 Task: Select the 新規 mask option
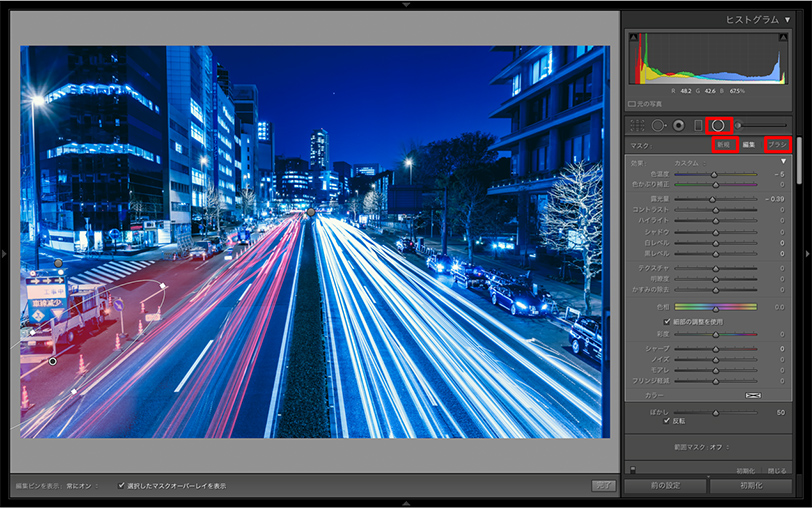[723, 145]
